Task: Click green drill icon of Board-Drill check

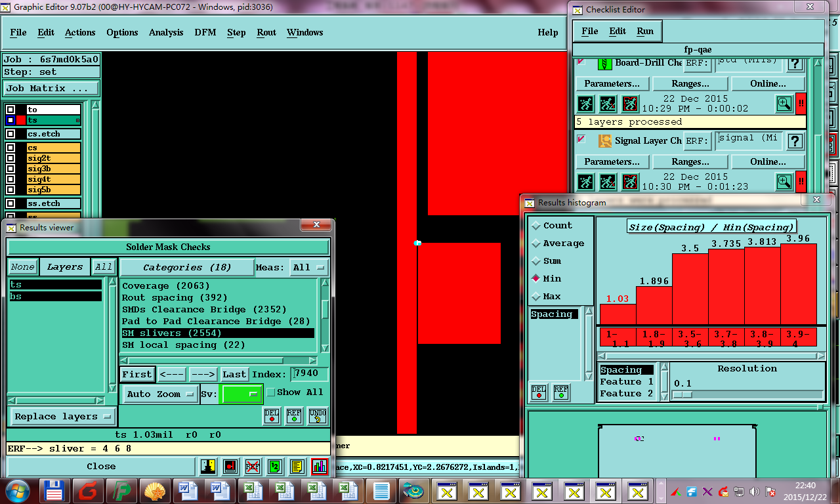Action: coord(605,64)
